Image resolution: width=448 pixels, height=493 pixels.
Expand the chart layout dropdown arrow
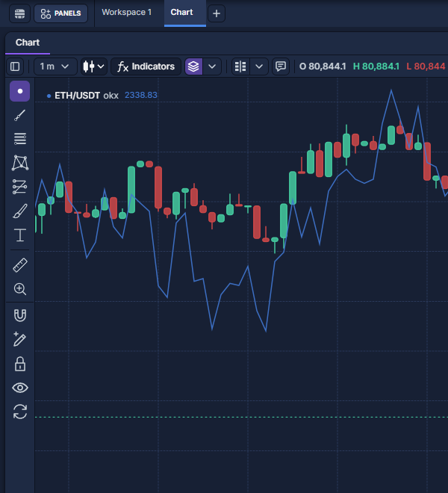click(x=259, y=66)
